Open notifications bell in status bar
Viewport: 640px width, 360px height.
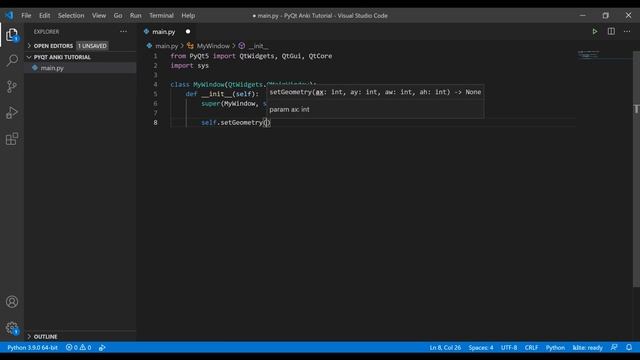(x=629, y=348)
